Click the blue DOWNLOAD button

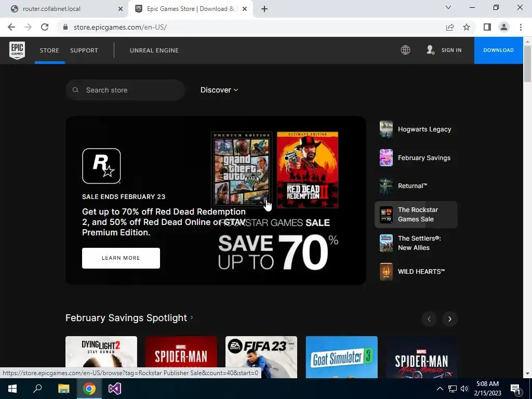[498, 50]
